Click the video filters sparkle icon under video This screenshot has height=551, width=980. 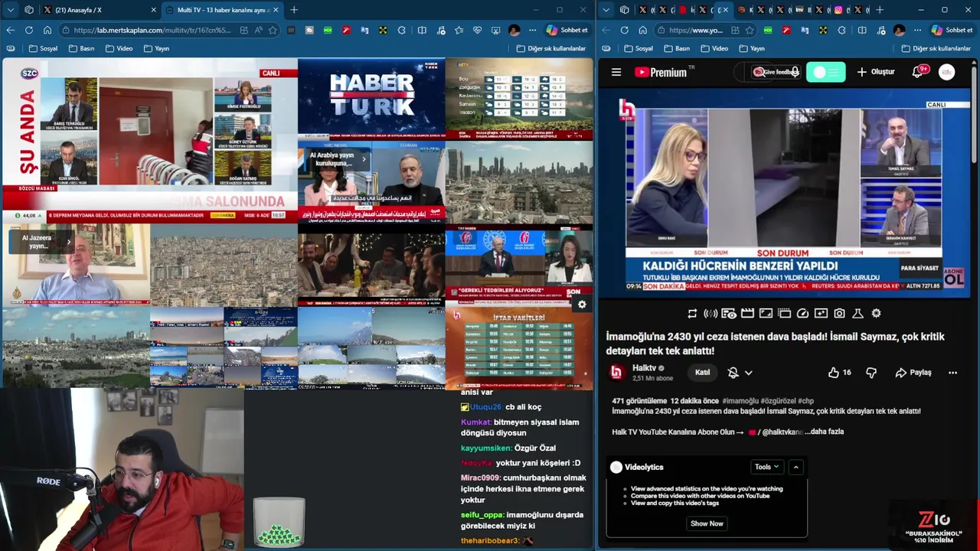821,313
